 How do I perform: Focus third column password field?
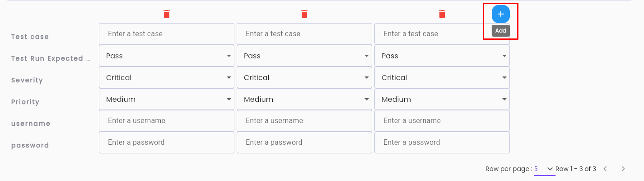coord(442,143)
